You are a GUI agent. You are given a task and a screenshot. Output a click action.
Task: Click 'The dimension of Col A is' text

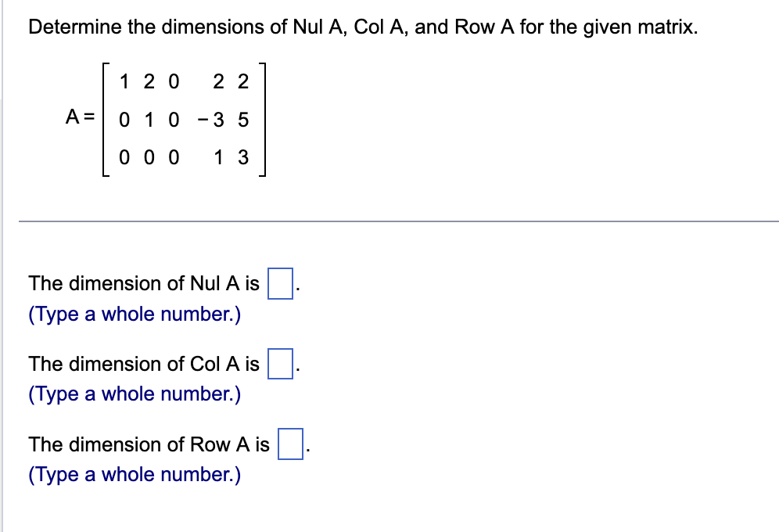143,364
